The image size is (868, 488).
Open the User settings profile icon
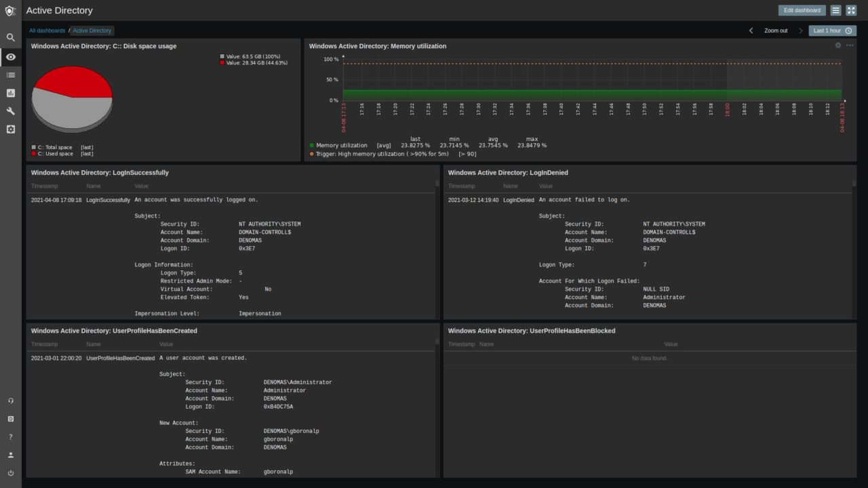pyautogui.click(x=10, y=455)
